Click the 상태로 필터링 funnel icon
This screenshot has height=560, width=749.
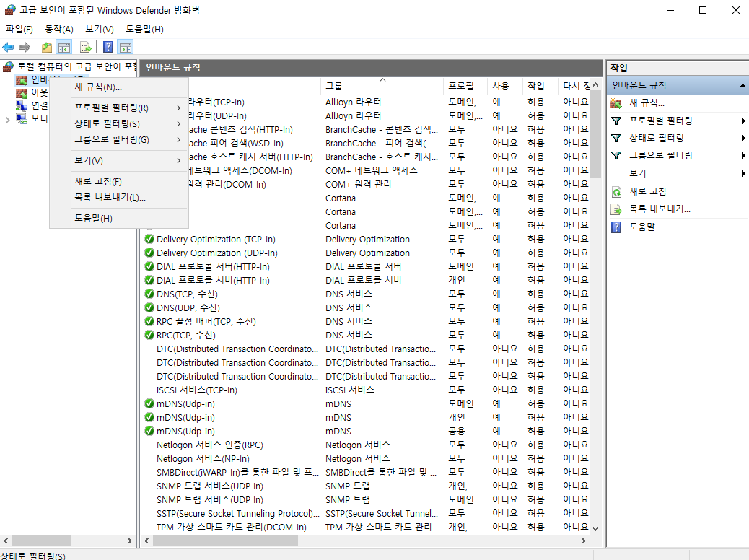[616, 138]
